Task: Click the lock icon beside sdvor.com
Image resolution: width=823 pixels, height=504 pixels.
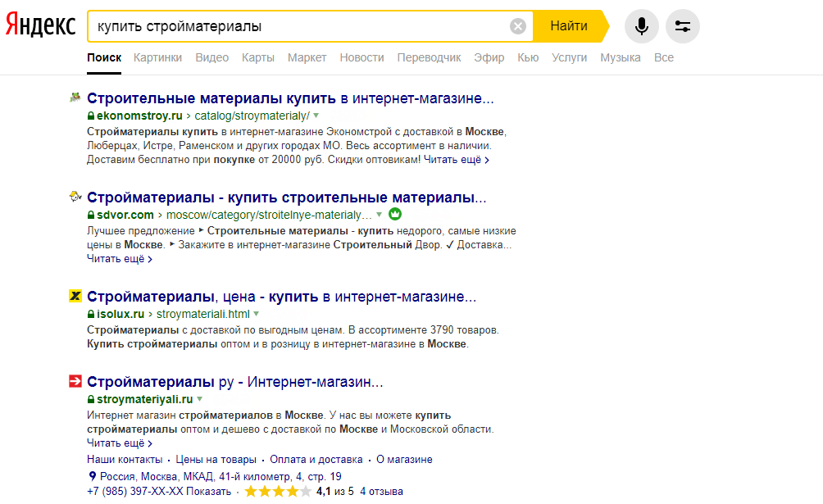Action: tap(91, 215)
